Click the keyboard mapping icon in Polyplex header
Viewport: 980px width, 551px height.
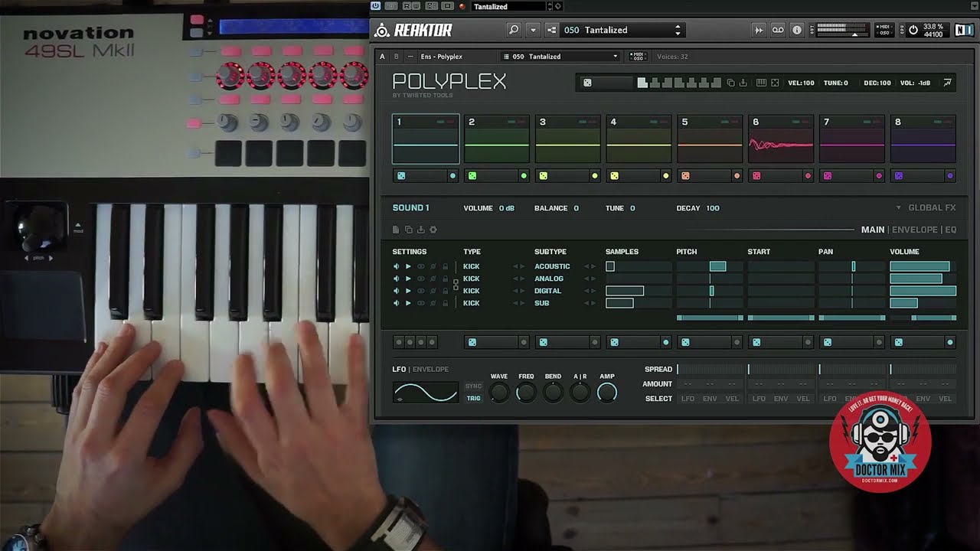761,83
